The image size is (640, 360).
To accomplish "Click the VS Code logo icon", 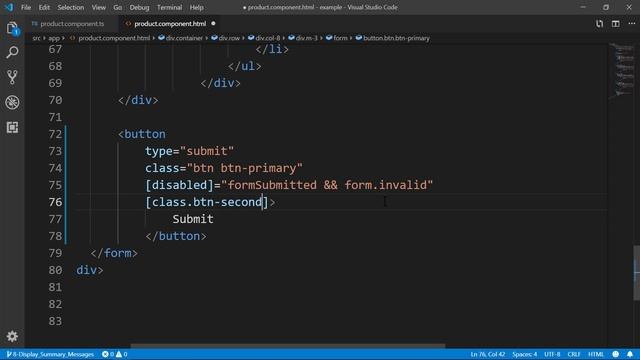I will click(x=9, y=7).
